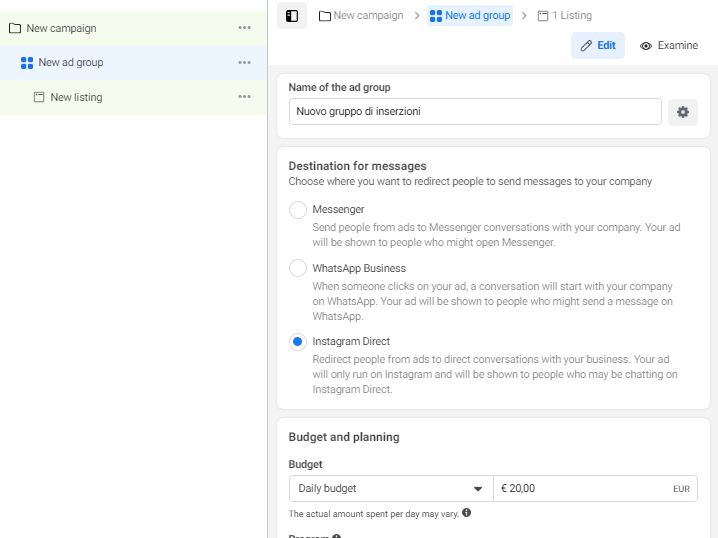
Task: Open three-dot menu for New listing
Action: tap(245, 97)
